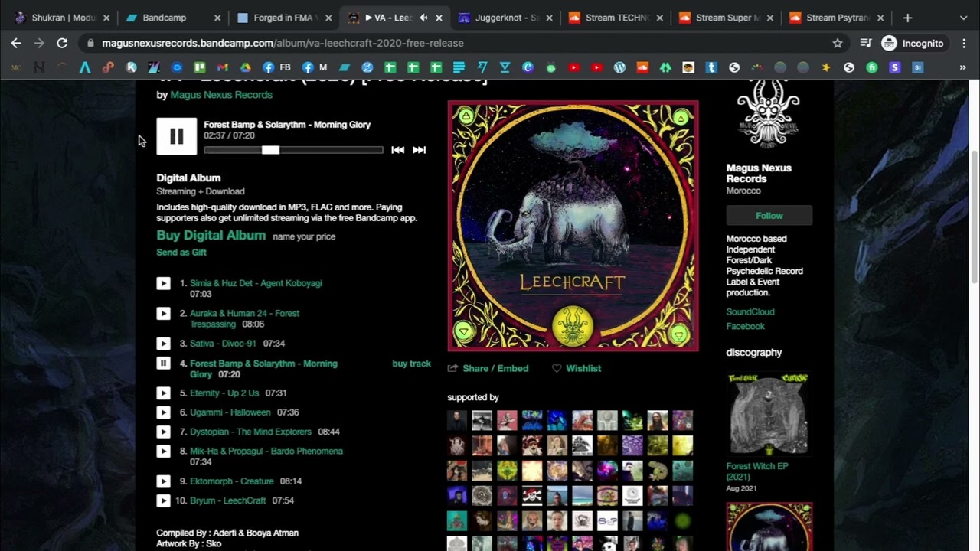The width and height of the screenshot is (980, 551).
Task: Add album to Wishlist
Action: [576, 368]
